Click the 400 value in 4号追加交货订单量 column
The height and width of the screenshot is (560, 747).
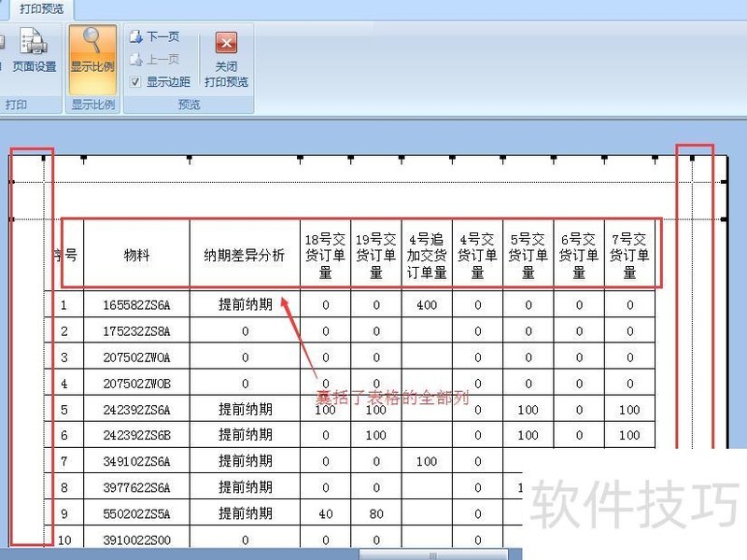click(x=427, y=304)
